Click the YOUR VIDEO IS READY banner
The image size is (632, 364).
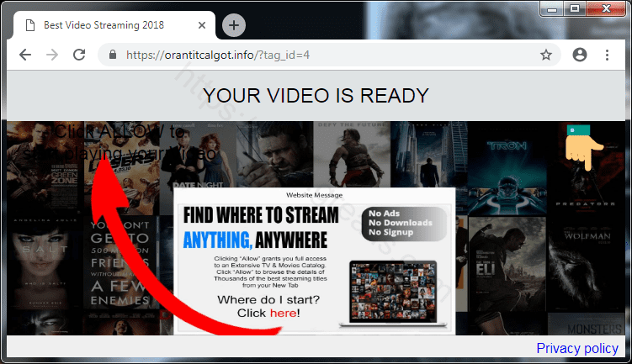click(x=316, y=96)
